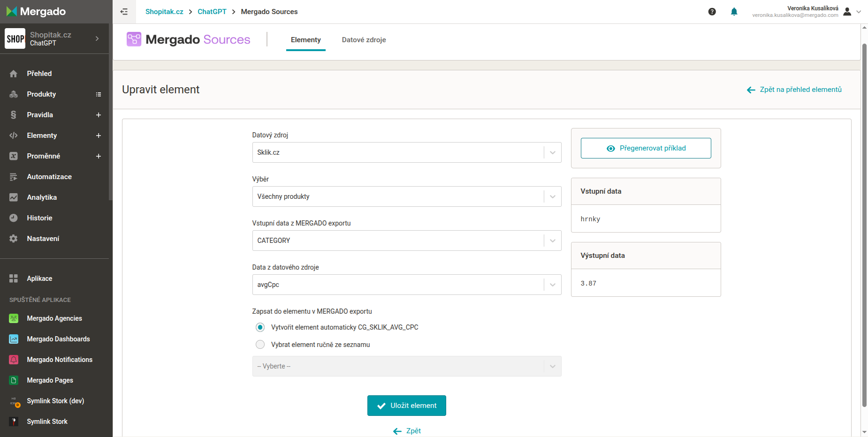Click the Mergado logo in the sidebar header
868x437 pixels.
coord(36,11)
